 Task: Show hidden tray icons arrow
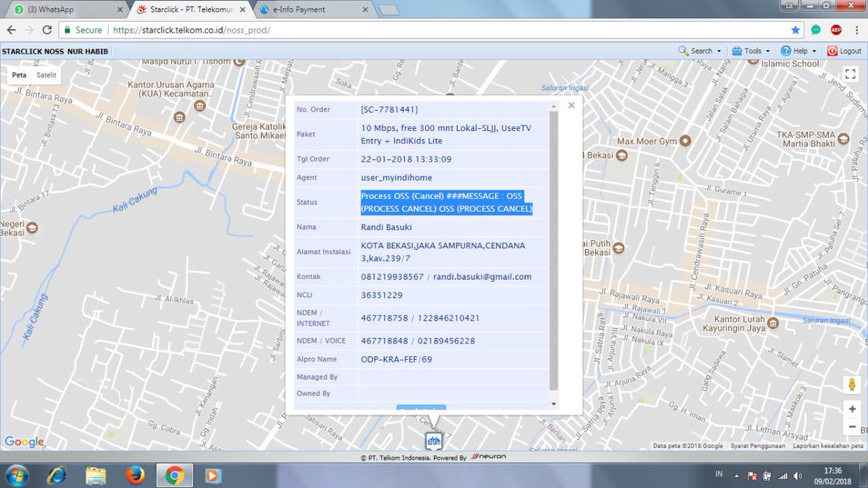(737, 476)
